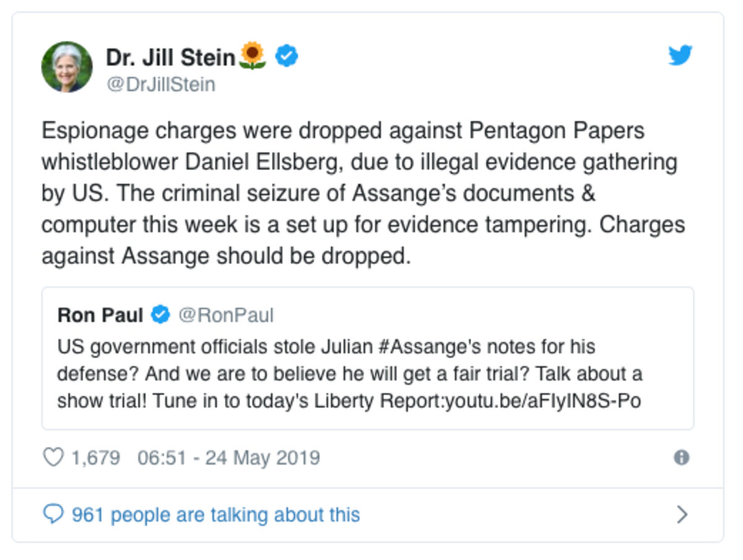
Task: Visit the @RonPaul handle link
Action: pyautogui.click(x=226, y=315)
